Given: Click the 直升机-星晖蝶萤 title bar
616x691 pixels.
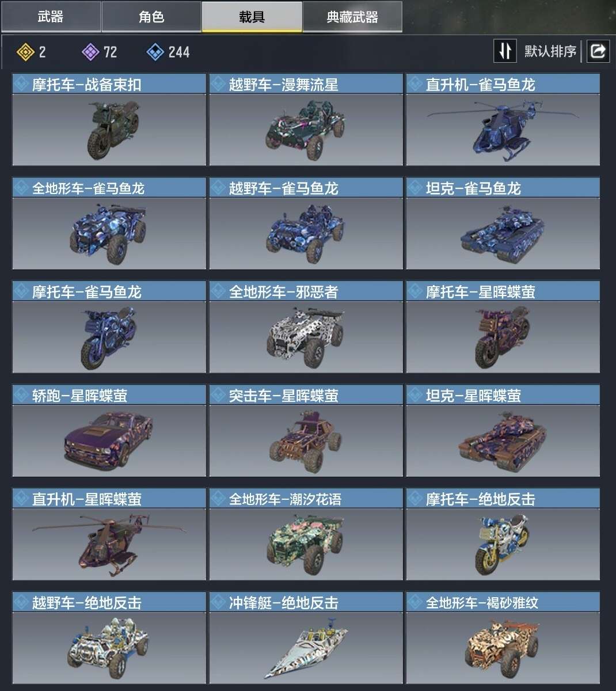Looking at the screenshot, I should [109, 499].
